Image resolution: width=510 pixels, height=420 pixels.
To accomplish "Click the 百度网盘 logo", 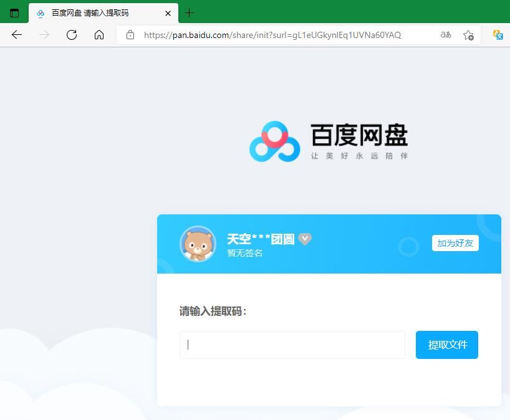I will (329, 141).
